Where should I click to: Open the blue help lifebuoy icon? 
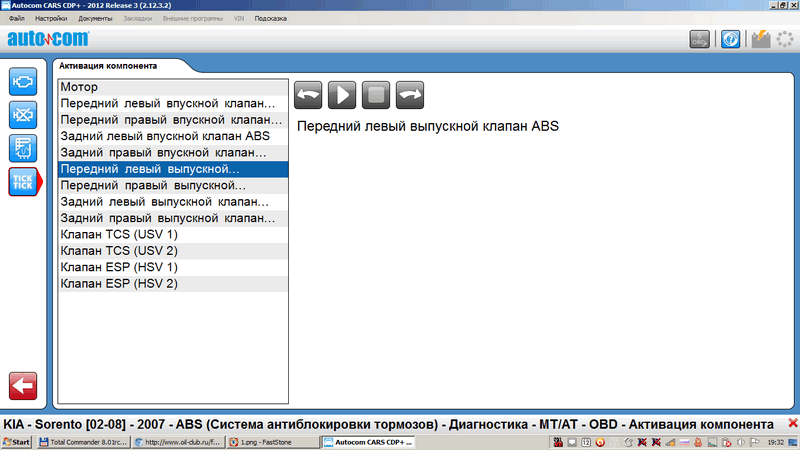click(x=730, y=39)
